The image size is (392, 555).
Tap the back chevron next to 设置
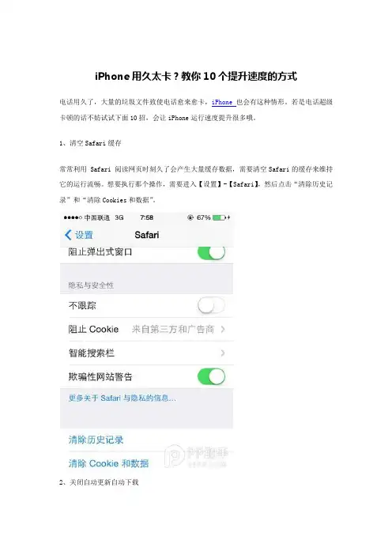pos(68,235)
